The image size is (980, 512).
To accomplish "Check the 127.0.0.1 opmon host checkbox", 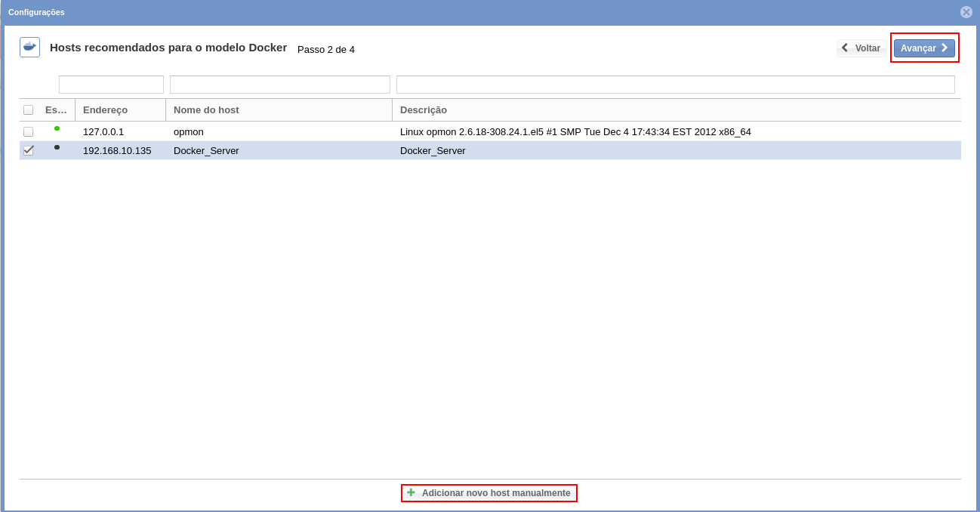I will (29, 131).
